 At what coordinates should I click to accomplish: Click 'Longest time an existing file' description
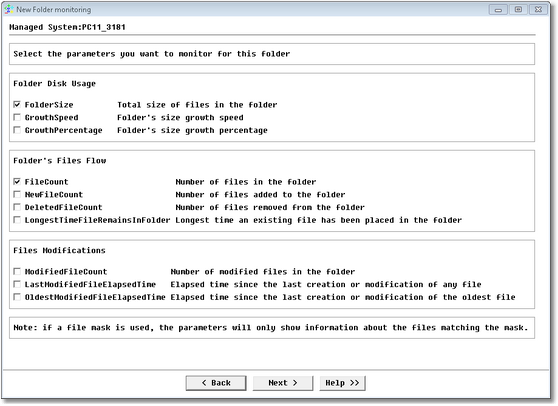319,220
